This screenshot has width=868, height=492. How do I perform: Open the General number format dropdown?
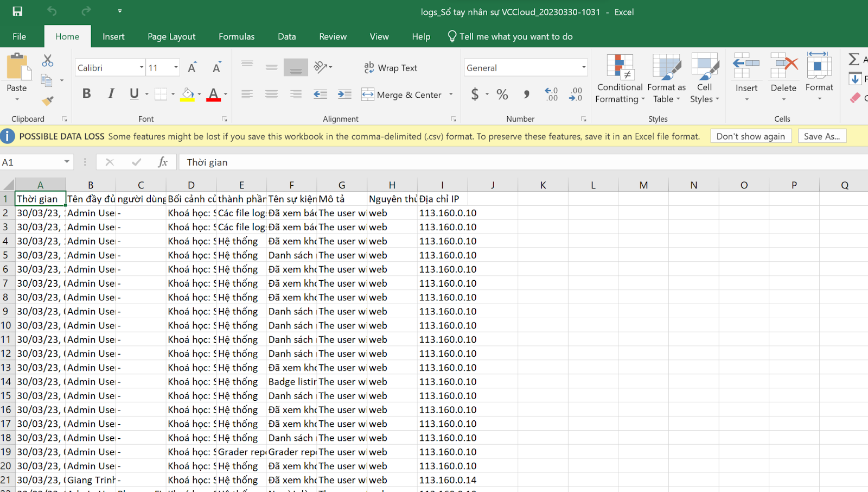(584, 68)
